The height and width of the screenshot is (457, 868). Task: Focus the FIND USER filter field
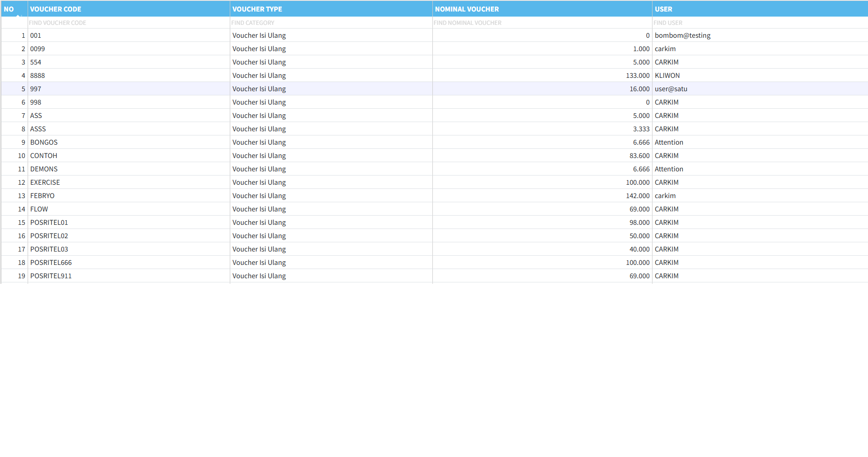[x=760, y=23]
